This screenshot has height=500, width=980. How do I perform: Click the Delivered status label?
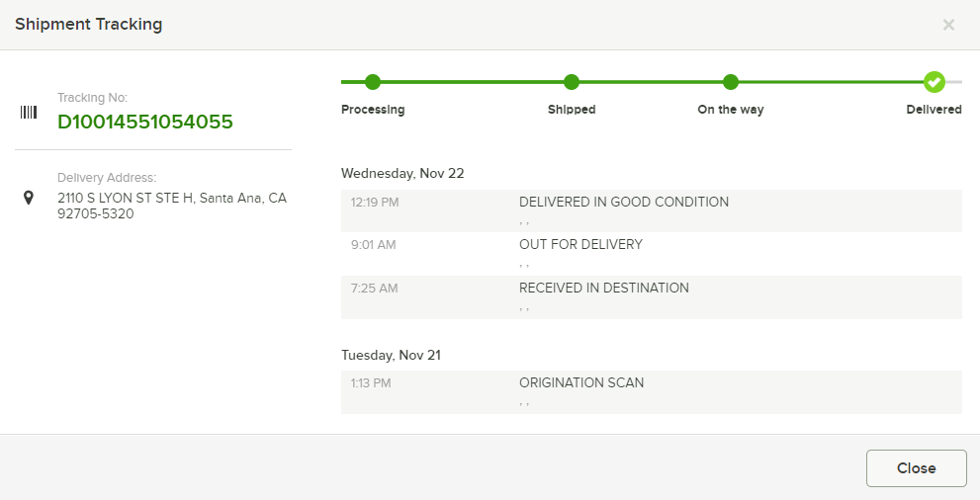pyautogui.click(x=934, y=110)
